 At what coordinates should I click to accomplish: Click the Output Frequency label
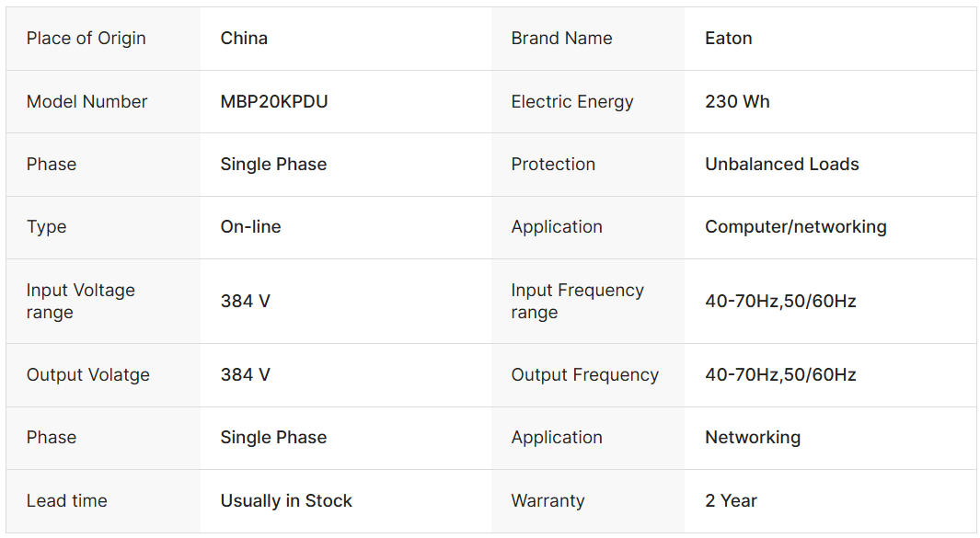coord(584,375)
